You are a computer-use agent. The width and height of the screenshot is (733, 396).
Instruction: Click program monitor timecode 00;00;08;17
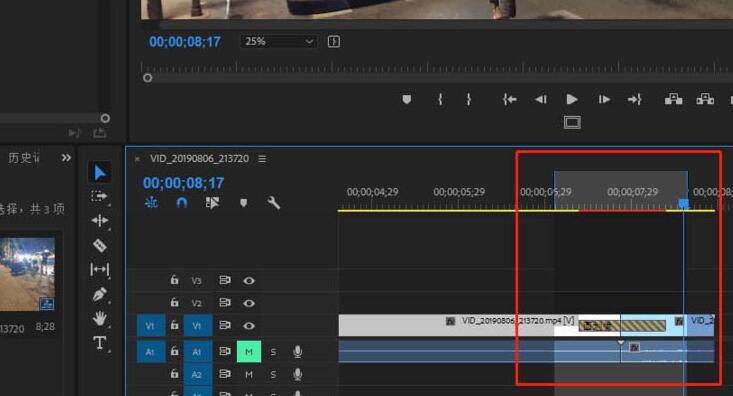tap(185, 42)
